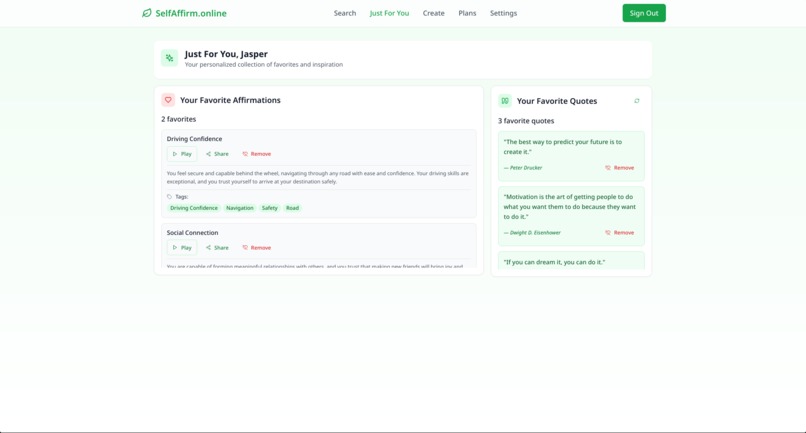Viewport: 806px width, 433px height.
Task: Refresh favorite quotes with the refresh icon
Action: [637, 101]
